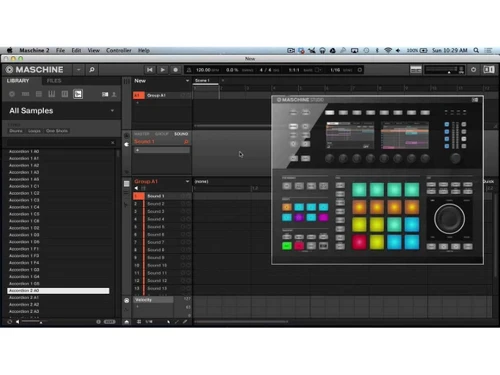Filter samples by Loops tag
This screenshot has width=500, height=375.
[x=34, y=131]
